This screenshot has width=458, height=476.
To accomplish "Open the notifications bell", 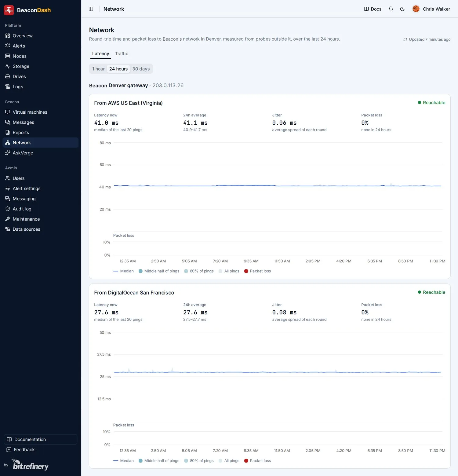I will pos(391,9).
